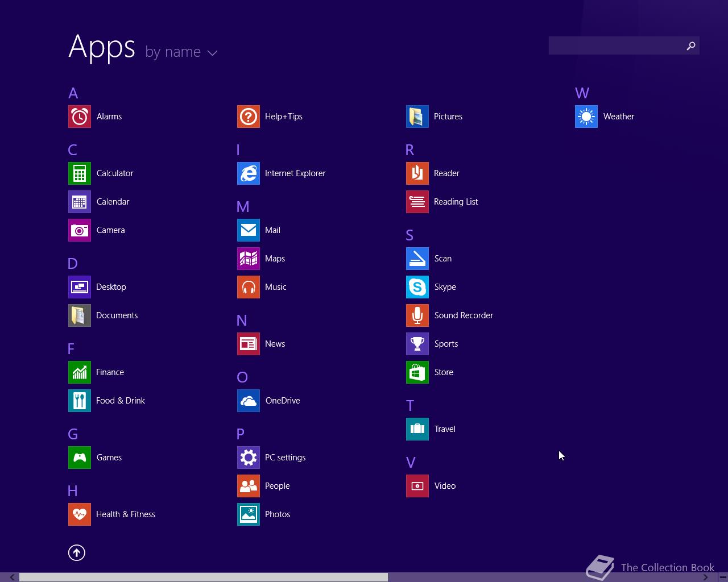Screen dimensions: 728x582
Task: Open the Music app icon
Action: coord(249,287)
